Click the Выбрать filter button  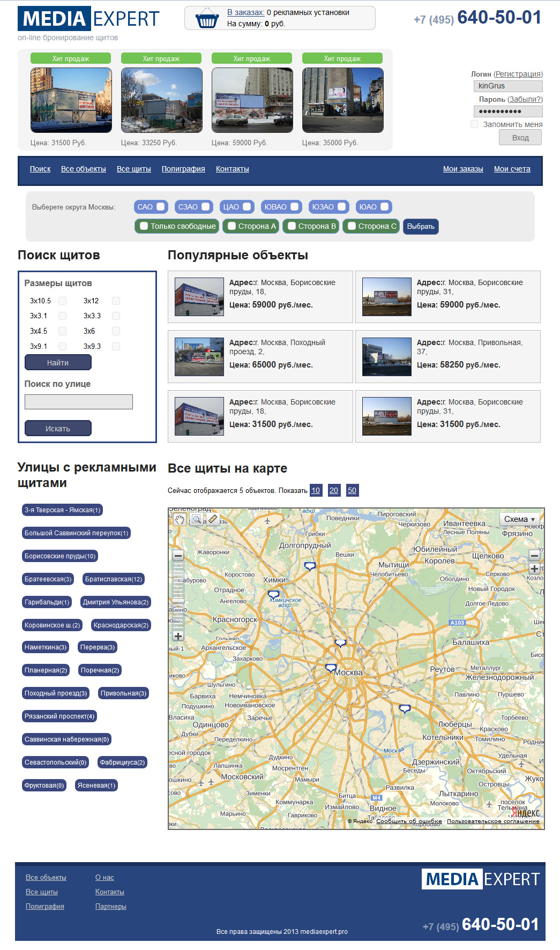click(x=421, y=227)
